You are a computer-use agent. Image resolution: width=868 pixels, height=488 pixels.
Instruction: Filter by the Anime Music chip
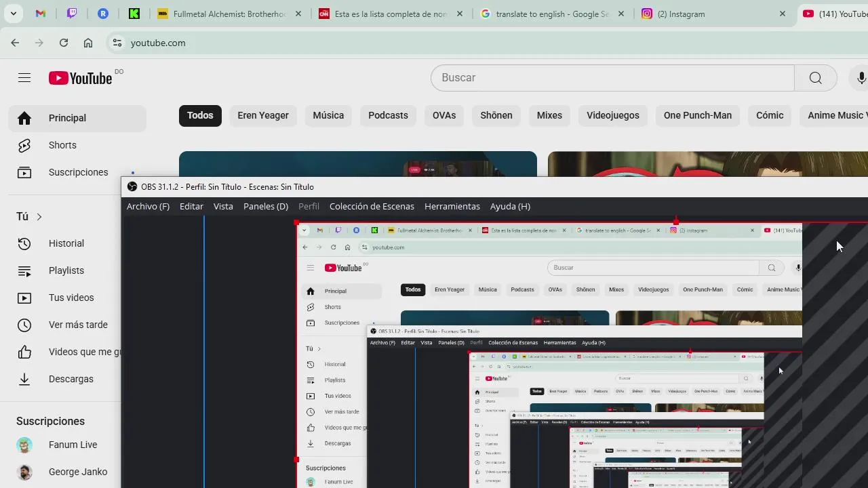pos(834,115)
